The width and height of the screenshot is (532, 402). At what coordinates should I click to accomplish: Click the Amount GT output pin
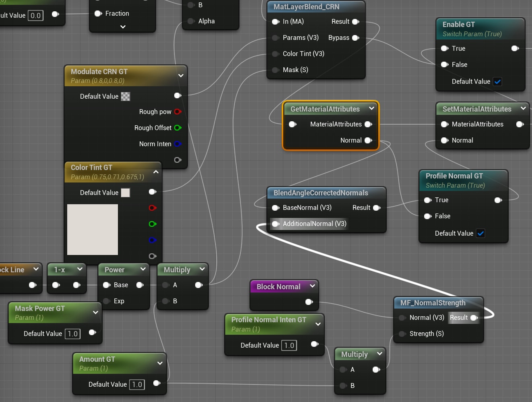pos(157,383)
